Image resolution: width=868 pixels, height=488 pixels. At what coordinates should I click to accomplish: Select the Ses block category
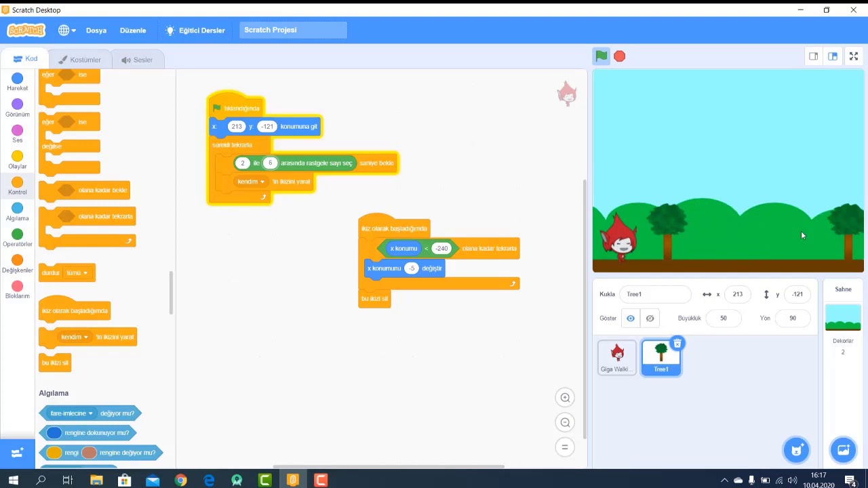pos(18,134)
